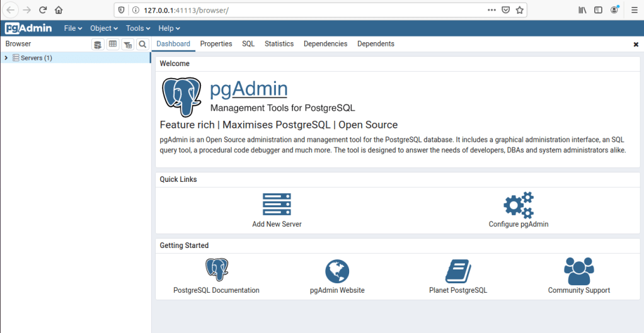644x333 pixels.
Task: Click the View Data grid icon
Action: coord(113,44)
